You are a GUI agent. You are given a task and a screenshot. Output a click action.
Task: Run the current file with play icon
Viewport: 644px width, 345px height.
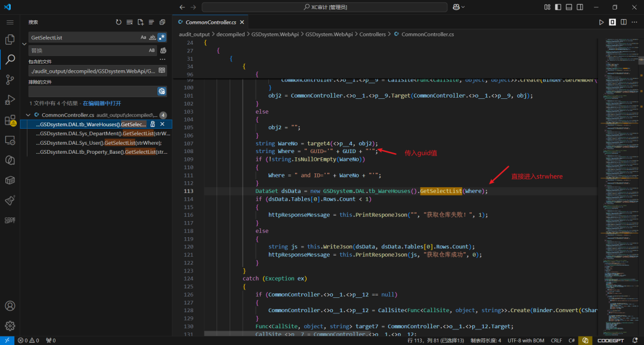pos(601,22)
